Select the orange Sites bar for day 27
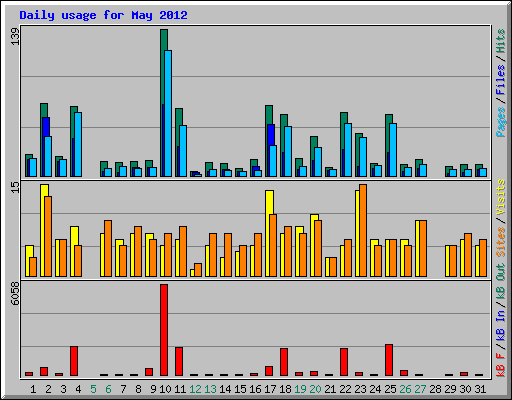Viewport: 512px width, 400px height. 423,248
